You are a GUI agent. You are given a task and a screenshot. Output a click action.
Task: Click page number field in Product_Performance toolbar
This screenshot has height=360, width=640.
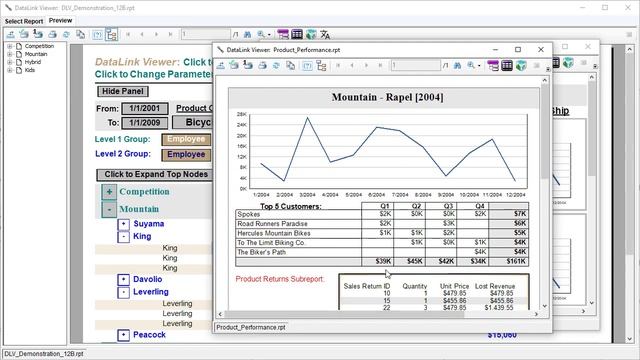[416, 65]
